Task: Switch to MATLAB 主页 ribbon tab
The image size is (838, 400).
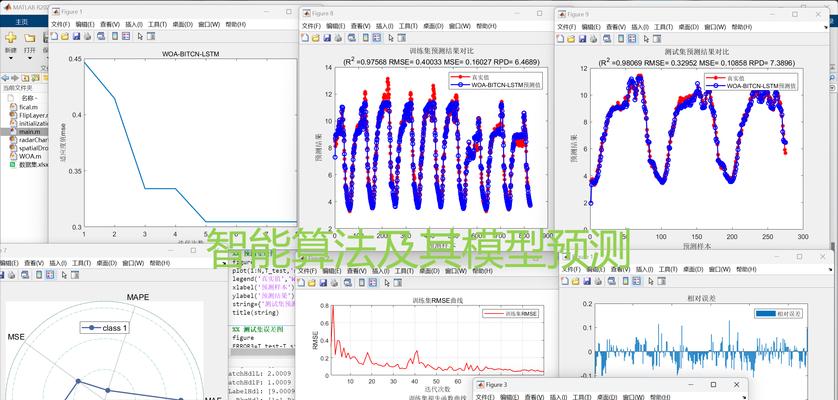Action: click(x=22, y=22)
